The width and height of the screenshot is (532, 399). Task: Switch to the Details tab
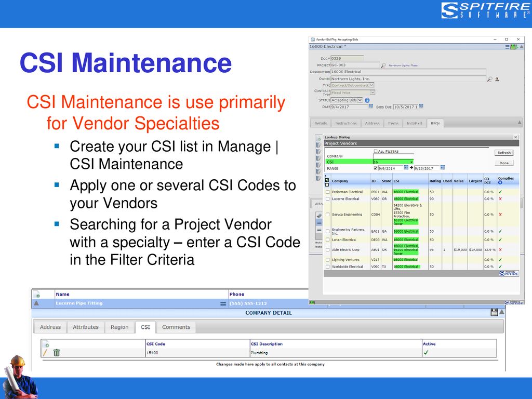[321, 123]
